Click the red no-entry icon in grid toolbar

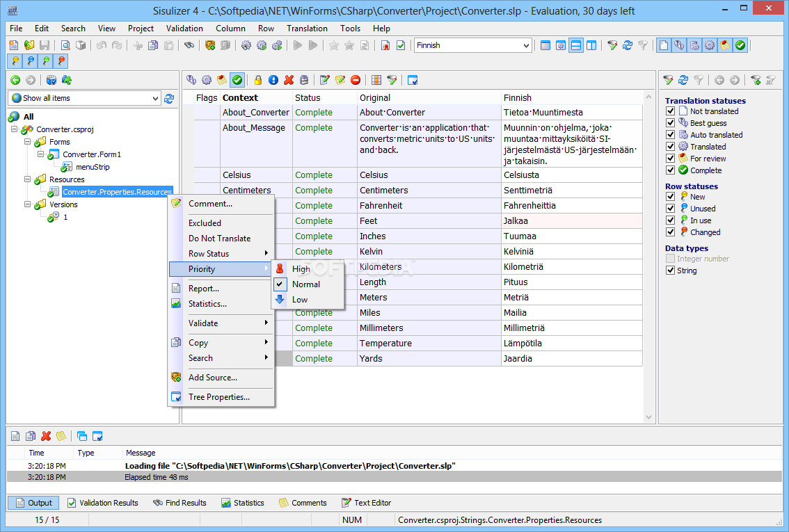[x=356, y=80]
